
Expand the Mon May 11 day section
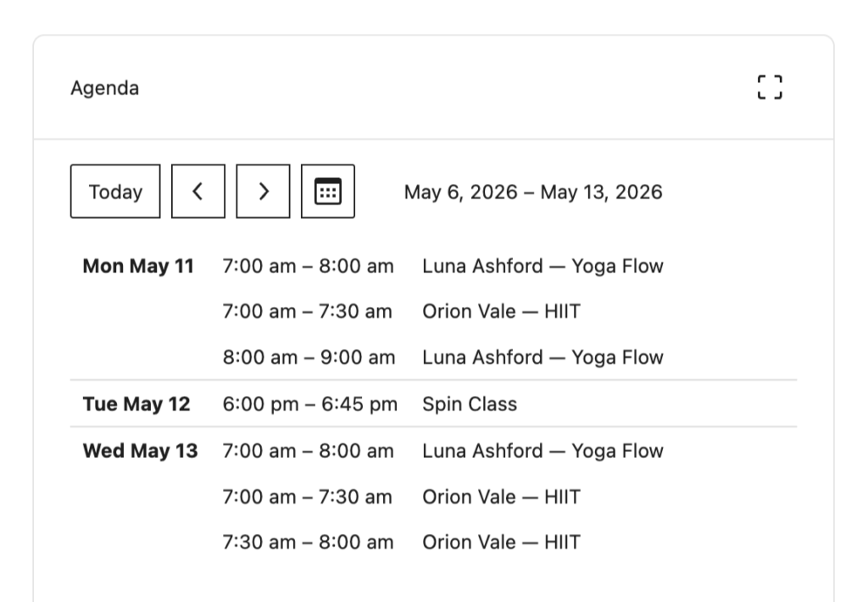coord(138,265)
